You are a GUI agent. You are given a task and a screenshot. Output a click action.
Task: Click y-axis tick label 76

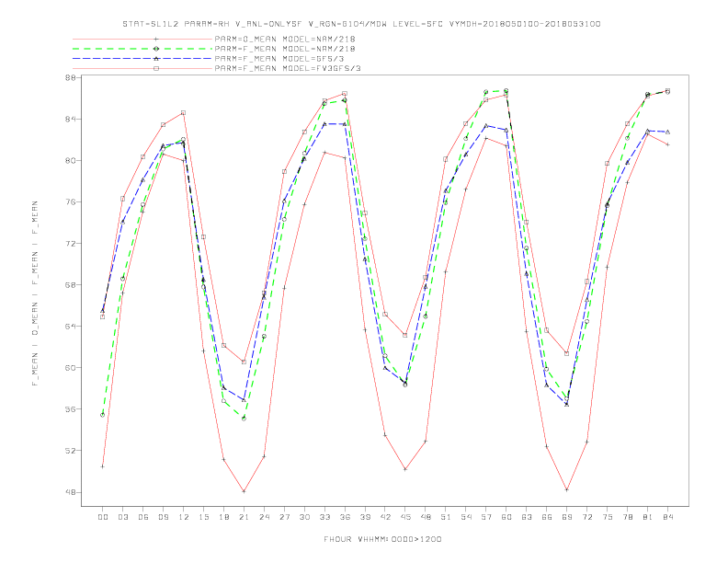pos(71,201)
